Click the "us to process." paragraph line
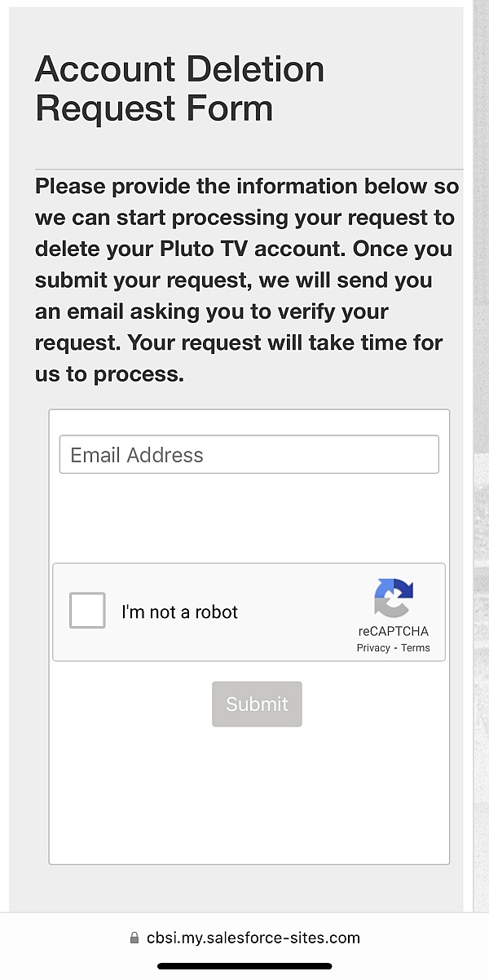 pyautogui.click(x=110, y=374)
